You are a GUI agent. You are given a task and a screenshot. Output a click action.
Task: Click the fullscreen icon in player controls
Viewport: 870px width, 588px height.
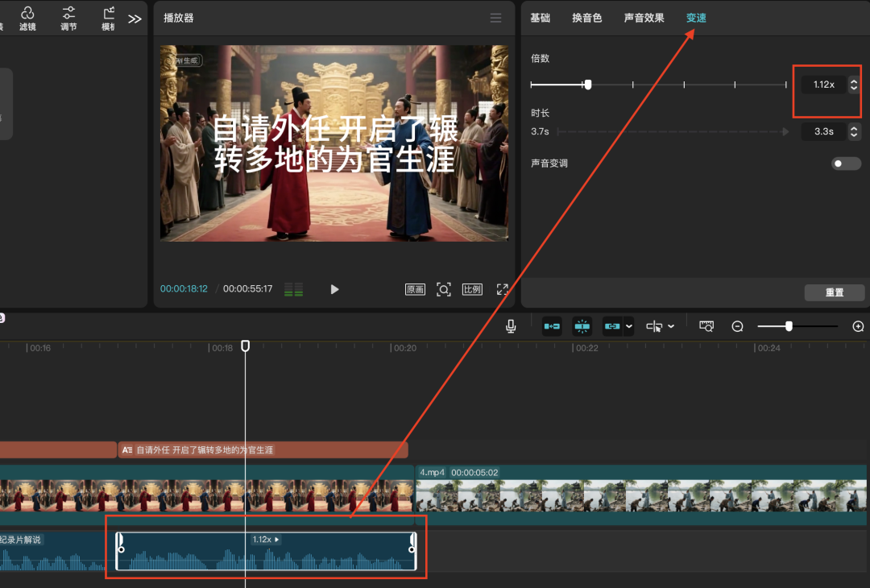[x=503, y=289]
